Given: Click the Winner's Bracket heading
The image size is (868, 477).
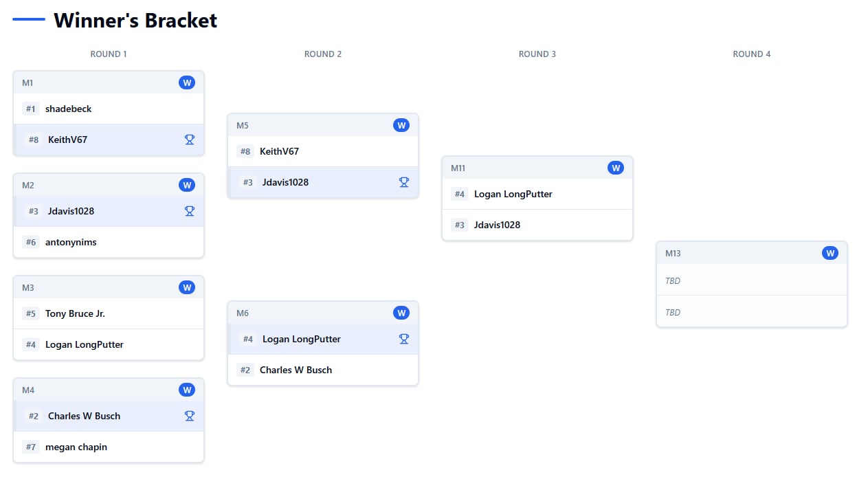Looking at the screenshot, I should tap(135, 21).
